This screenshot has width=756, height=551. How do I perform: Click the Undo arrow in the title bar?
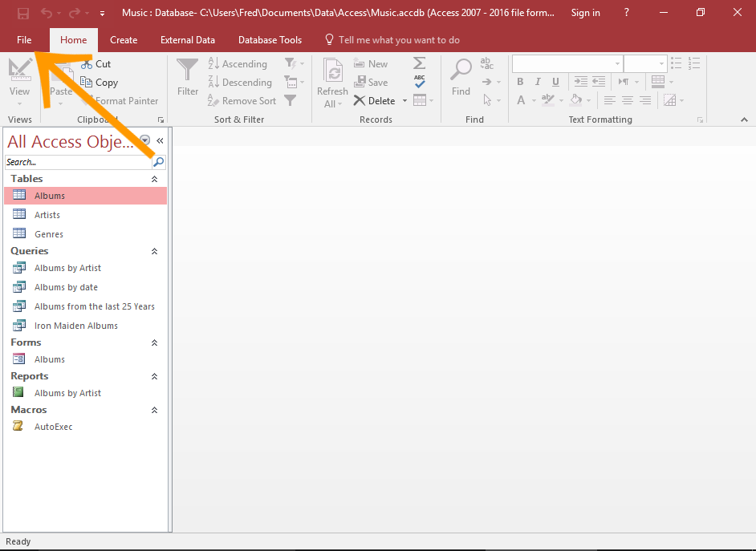click(47, 13)
